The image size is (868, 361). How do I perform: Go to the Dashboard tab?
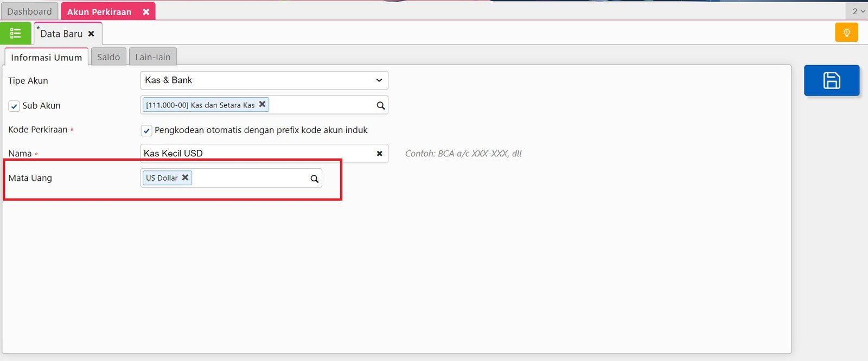coord(29,11)
